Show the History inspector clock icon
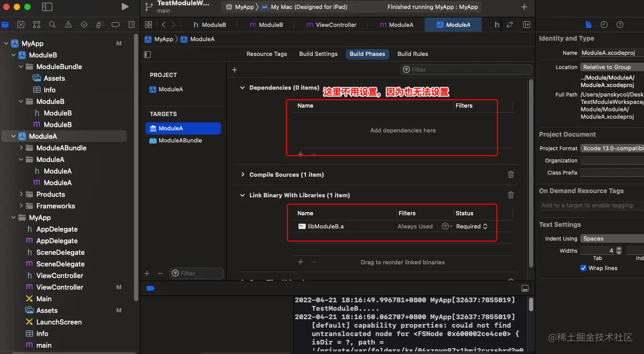The width and height of the screenshot is (644, 354). tap(604, 25)
